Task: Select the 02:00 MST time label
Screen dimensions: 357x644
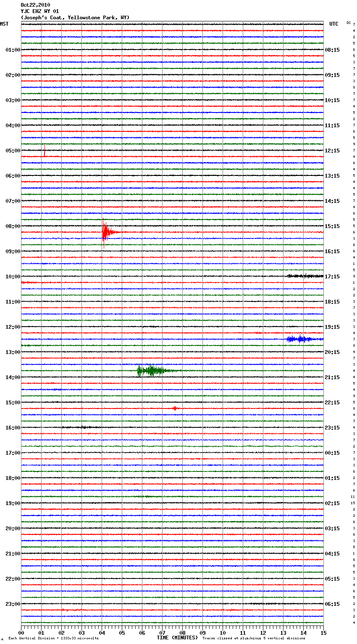Action: point(13,75)
